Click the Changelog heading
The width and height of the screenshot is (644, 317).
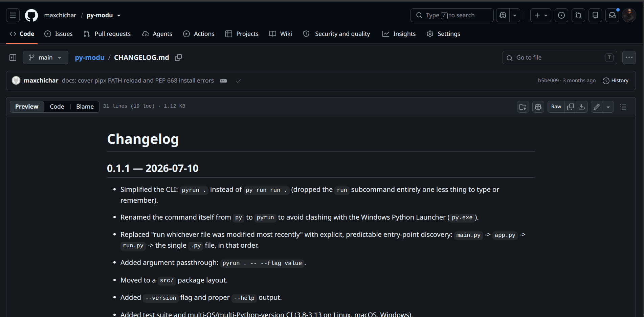click(x=143, y=139)
